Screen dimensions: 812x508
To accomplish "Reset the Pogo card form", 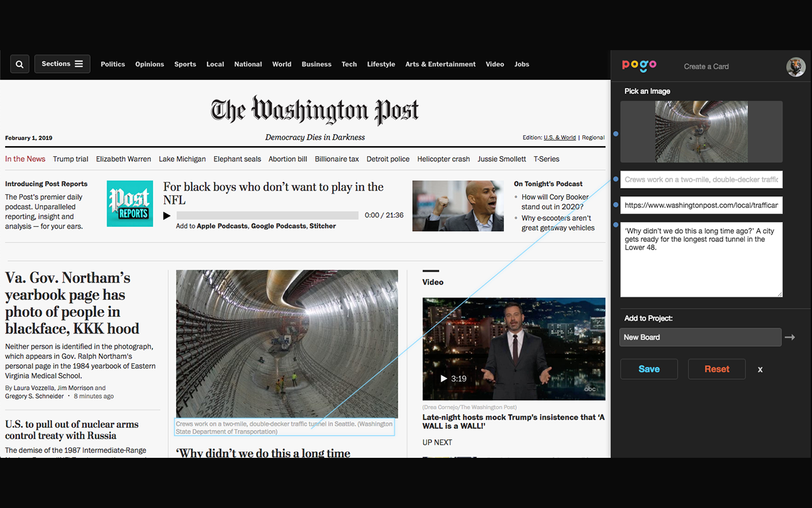I will pos(717,369).
